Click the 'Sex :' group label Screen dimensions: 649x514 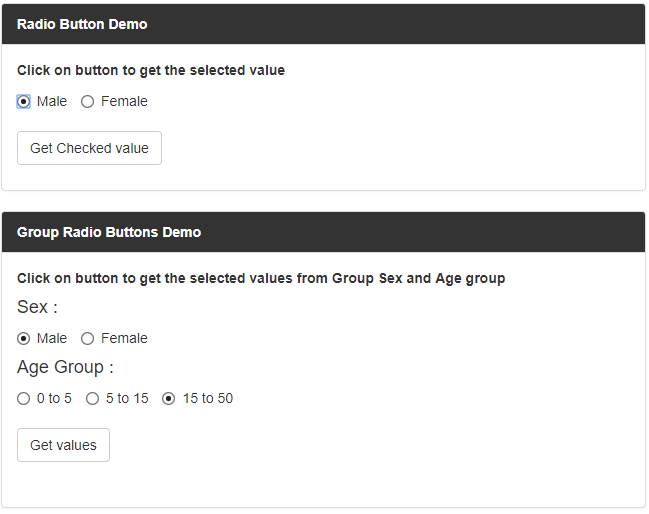(x=37, y=307)
